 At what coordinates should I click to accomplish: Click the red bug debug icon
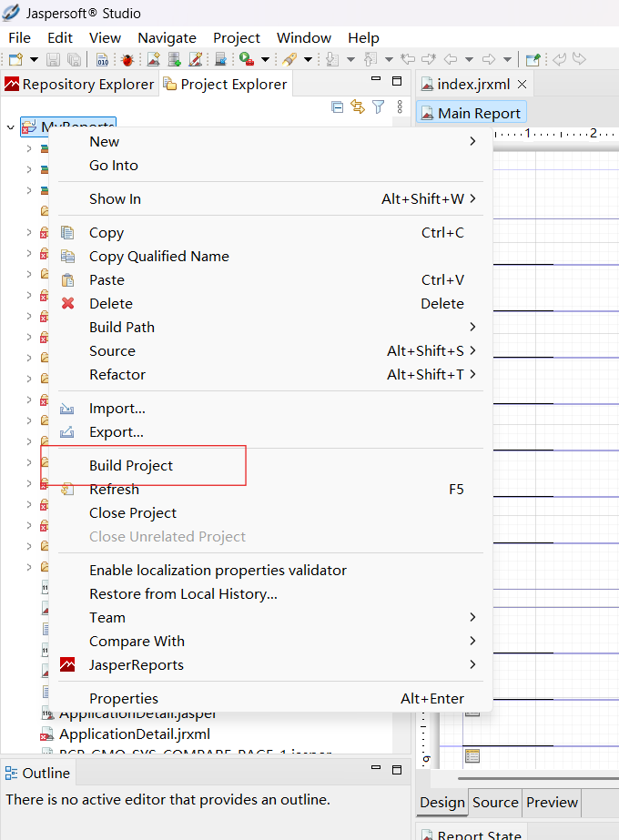click(127, 59)
